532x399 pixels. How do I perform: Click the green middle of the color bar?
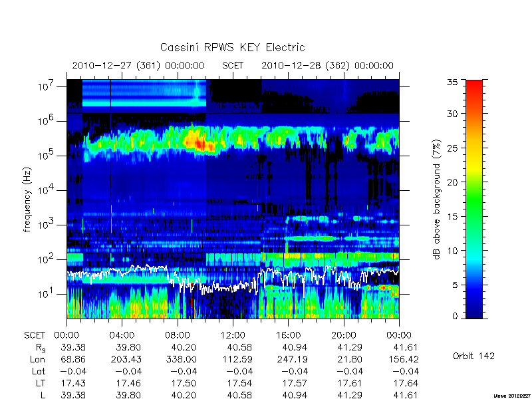[x=474, y=199]
